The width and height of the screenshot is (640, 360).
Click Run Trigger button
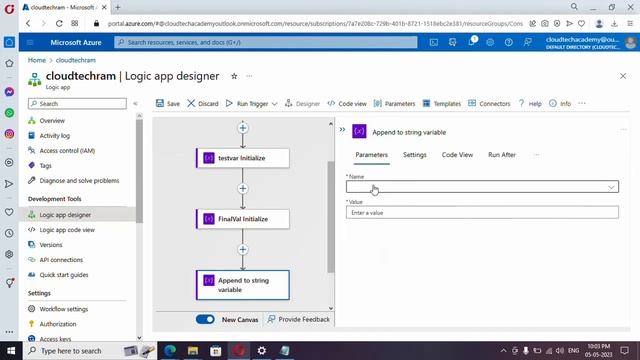pyautogui.click(x=247, y=104)
